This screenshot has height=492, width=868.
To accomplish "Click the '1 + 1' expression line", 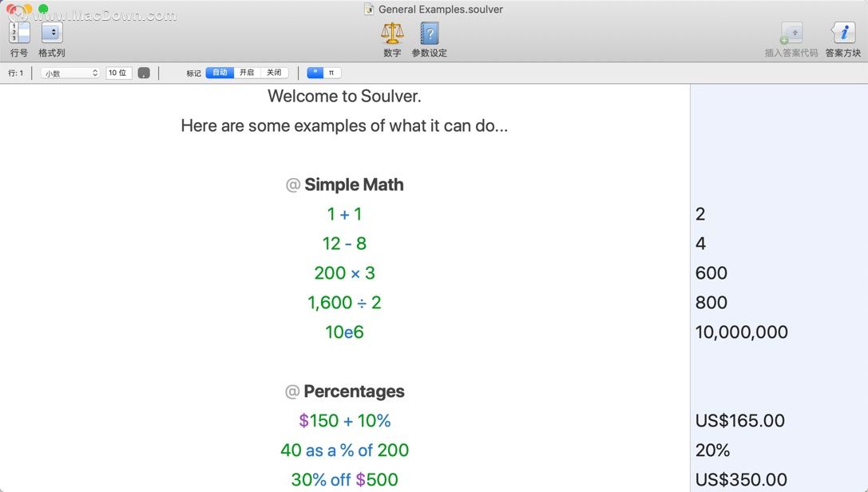I will [x=344, y=214].
